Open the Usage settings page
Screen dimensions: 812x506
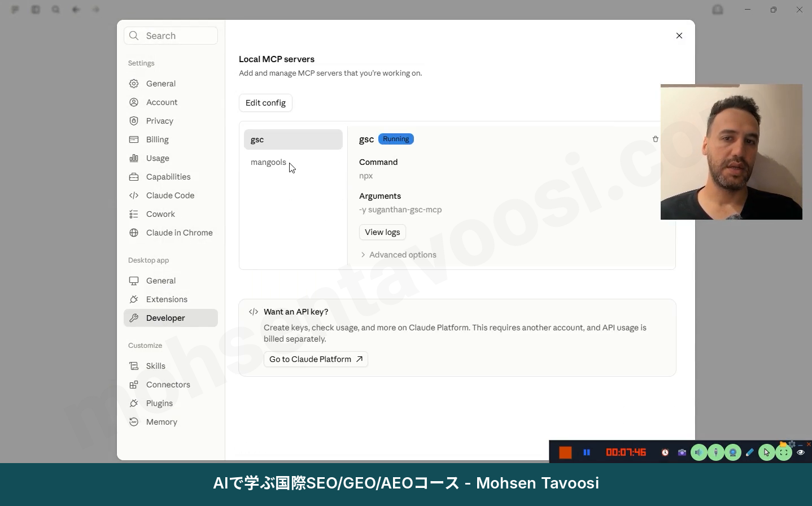[171, 158]
